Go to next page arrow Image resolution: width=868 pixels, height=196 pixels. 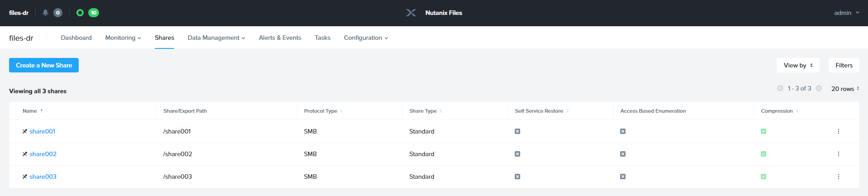819,88
